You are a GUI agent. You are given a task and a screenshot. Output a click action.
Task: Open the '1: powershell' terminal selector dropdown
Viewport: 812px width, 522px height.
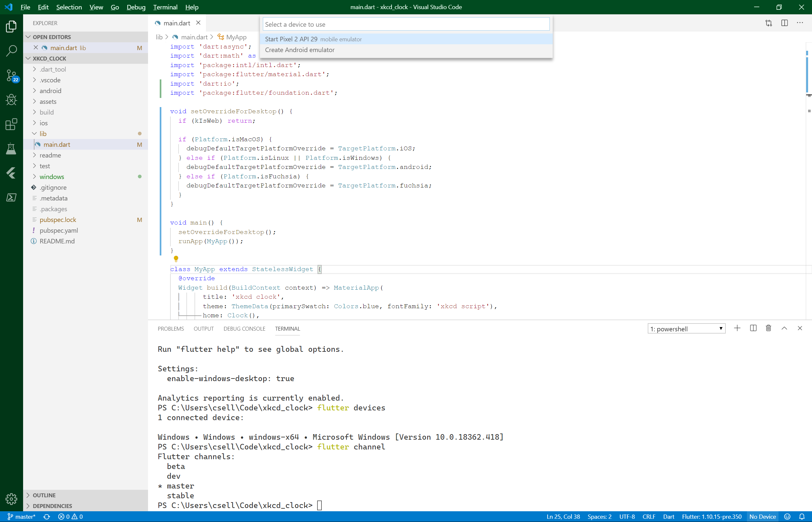click(686, 328)
